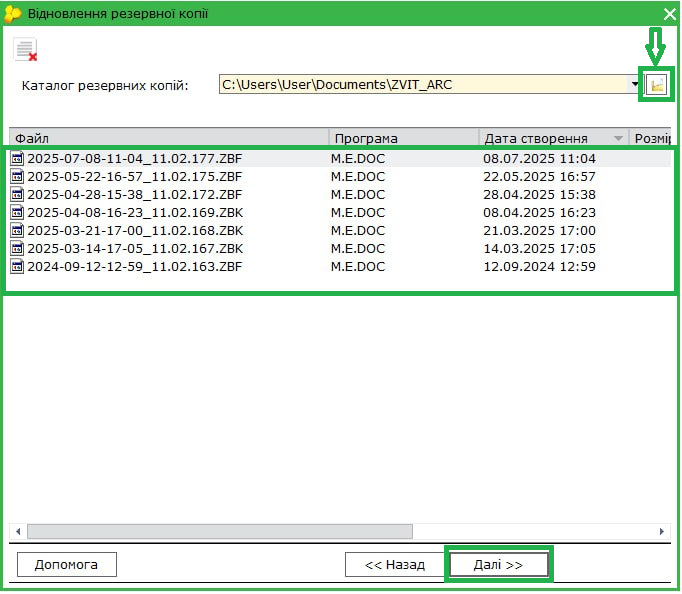682x594 pixels.
Task: Open the browse folder icon next to path
Action: tap(656, 85)
